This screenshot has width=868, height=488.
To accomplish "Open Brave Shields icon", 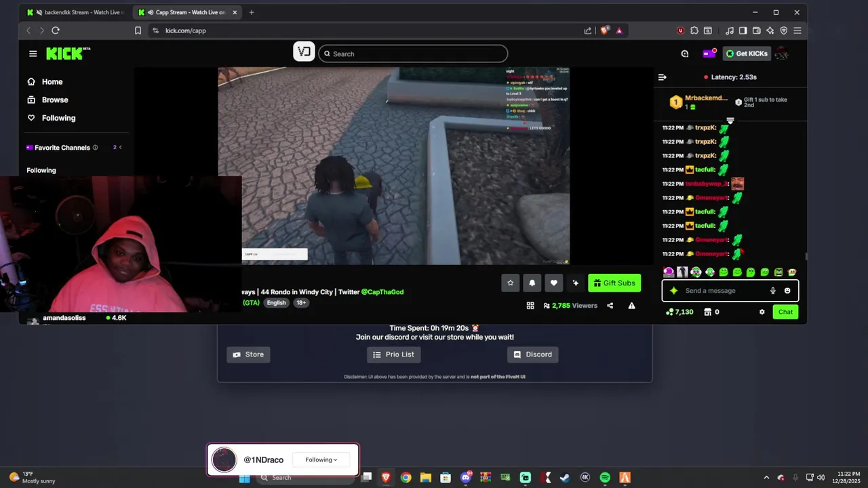I will point(605,30).
